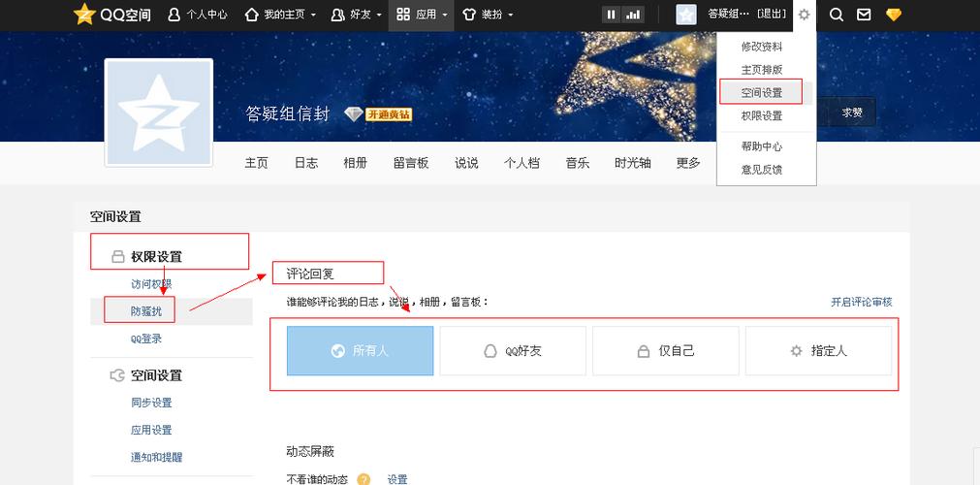Click the 评论回复 section title
The width and height of the screenshot is (980, 485).
tap(312, 274)
